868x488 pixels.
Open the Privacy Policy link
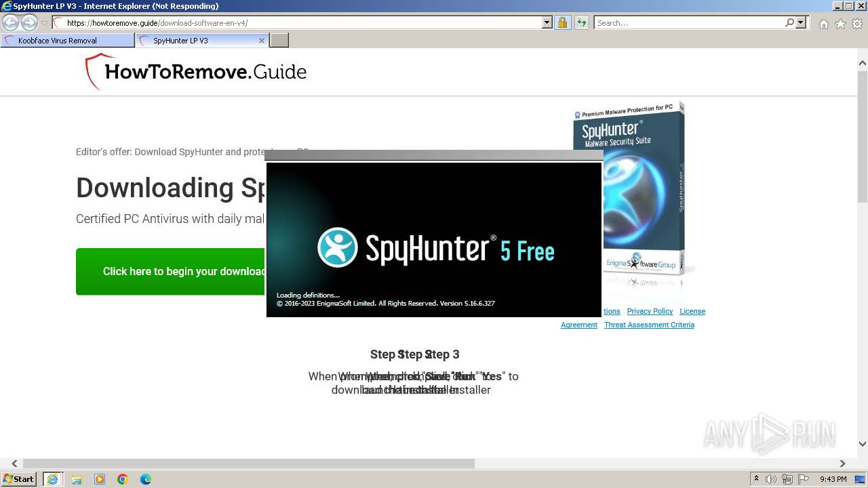[x=650, y=311]
